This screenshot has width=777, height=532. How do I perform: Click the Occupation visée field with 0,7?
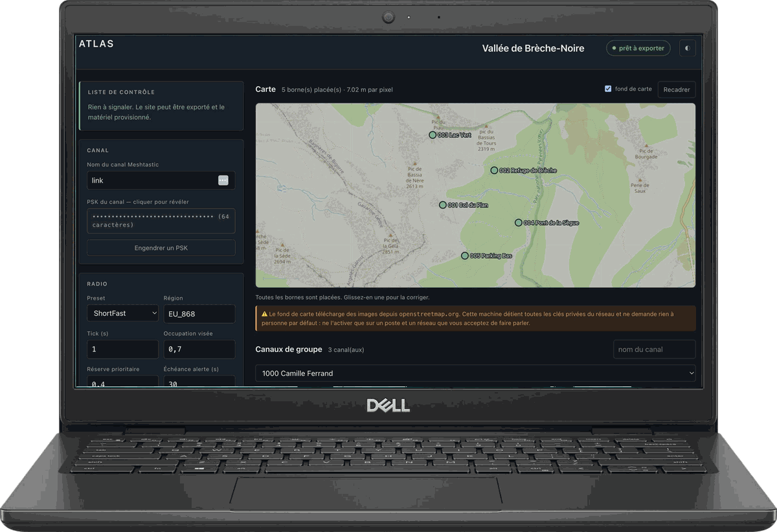(199, 349)
